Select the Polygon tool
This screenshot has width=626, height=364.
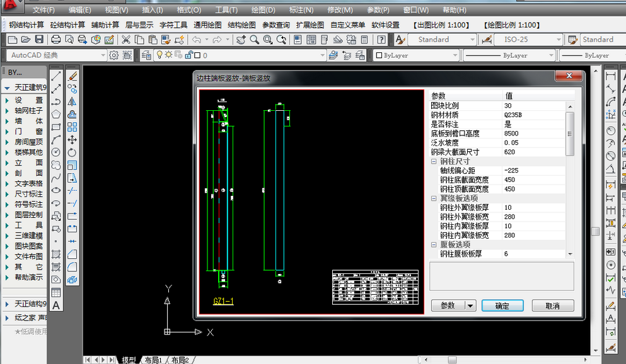click(x=56, y=114)
